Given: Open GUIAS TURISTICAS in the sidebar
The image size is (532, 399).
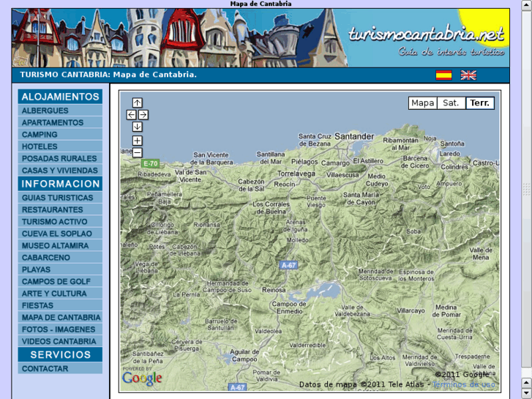Looking at the screenshot, I should click(x=60, y=198).
